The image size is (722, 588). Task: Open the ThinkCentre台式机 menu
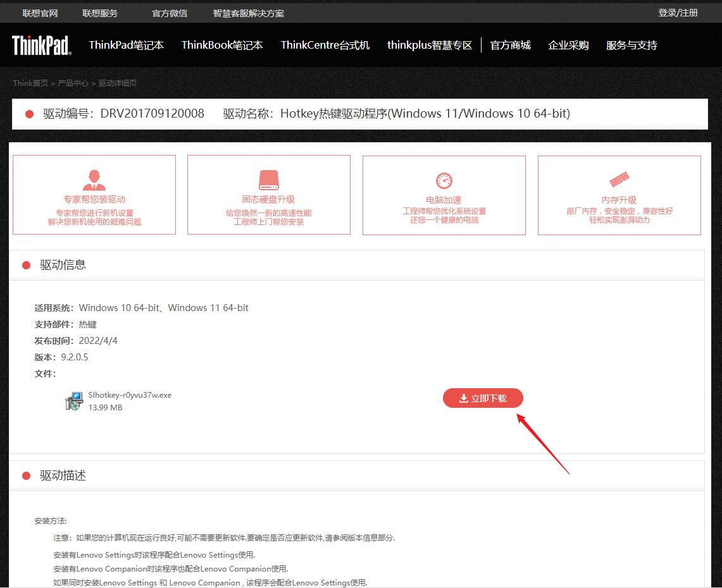[325, 45]
